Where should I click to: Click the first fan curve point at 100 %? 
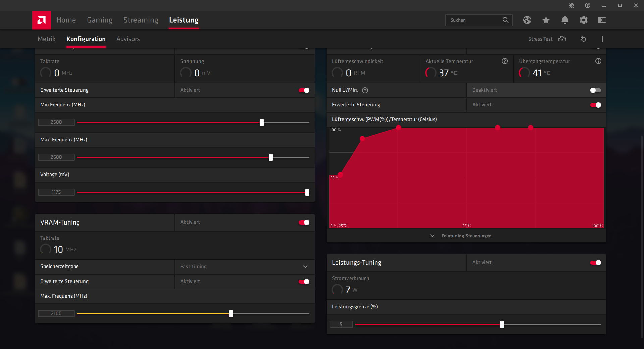pyautogui.click(x=399, y=127)
